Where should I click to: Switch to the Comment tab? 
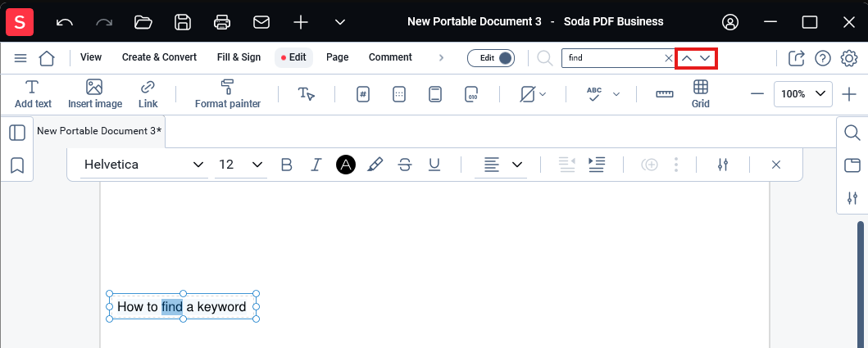[x=390, y=57]
